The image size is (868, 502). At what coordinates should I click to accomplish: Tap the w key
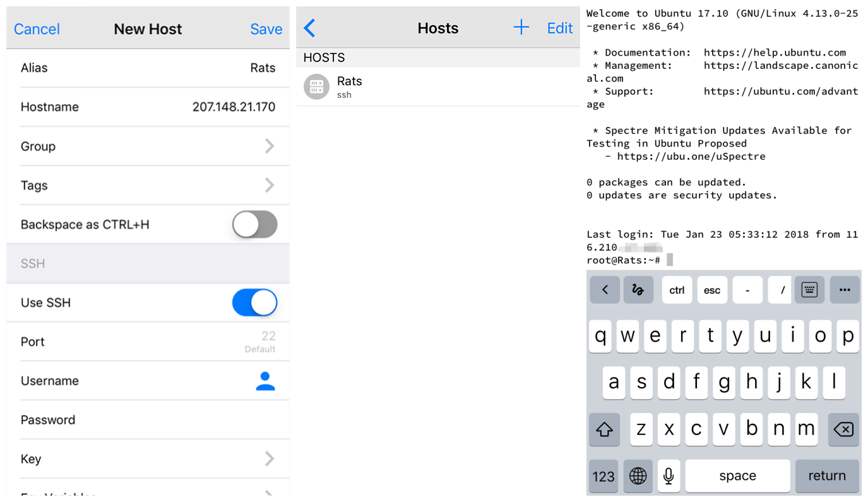[627, 336]
